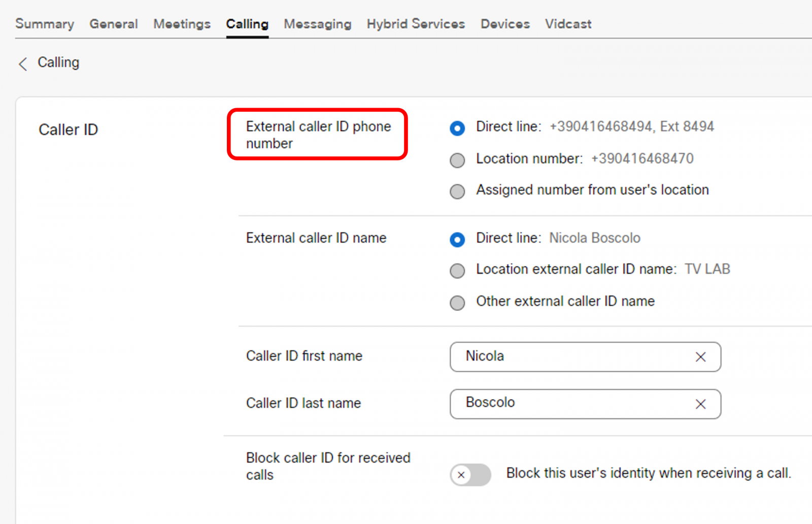Enable Block caller ID for received calls

tap(470, 475)
